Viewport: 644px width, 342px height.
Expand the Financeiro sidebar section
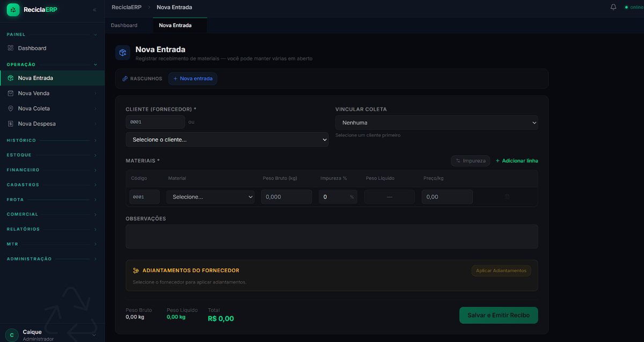tap(52, 170)
